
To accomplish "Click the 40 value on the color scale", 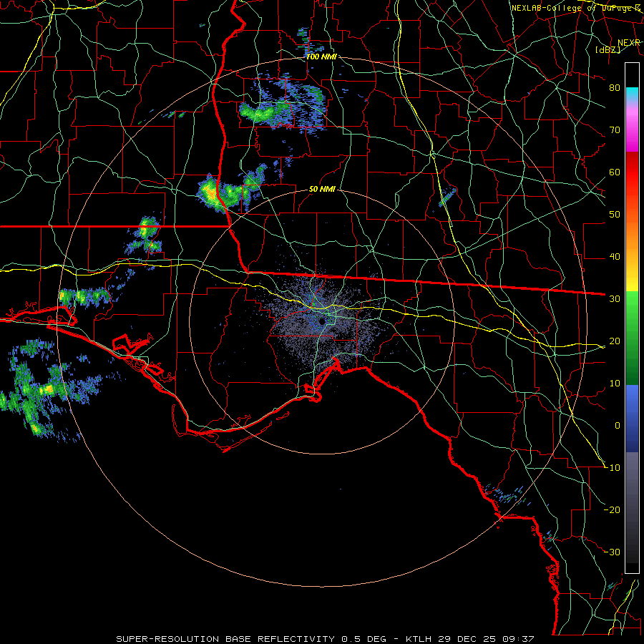I will click(615, 257).
